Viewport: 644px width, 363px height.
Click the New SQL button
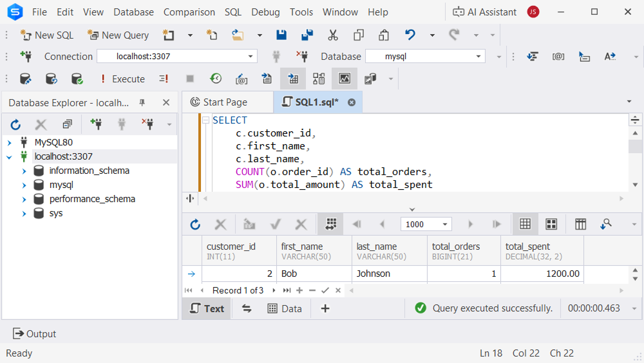tap(47, 35)
